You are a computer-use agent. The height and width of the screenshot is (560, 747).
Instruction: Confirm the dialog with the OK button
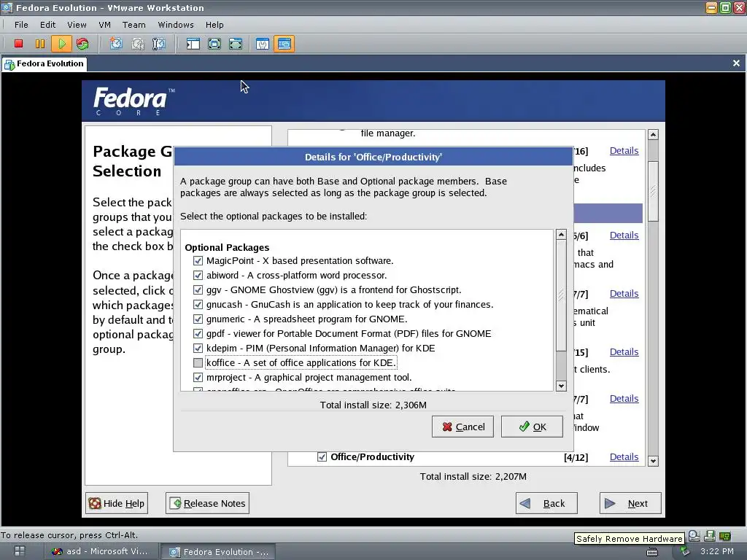click(x=532, y=427)
